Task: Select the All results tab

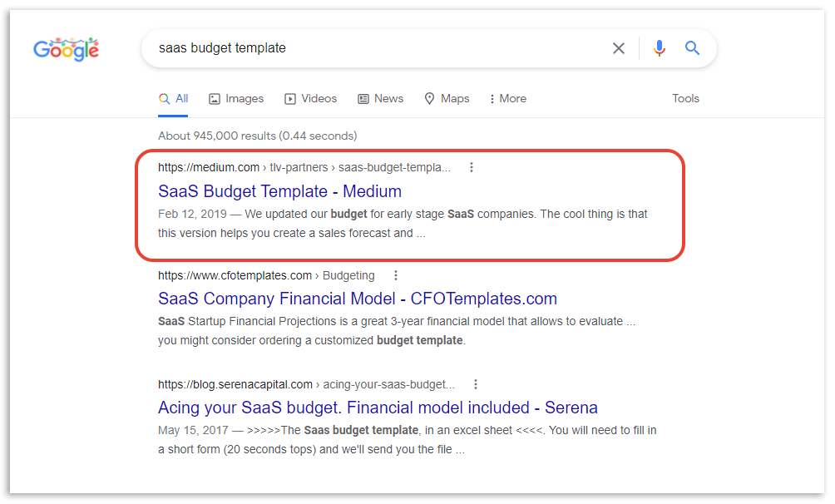Action: [x=173, y=99]
